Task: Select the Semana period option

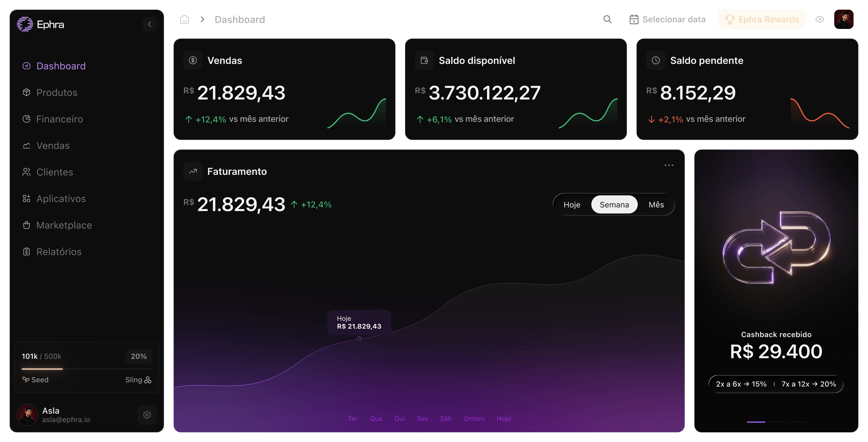Action: 614,205
